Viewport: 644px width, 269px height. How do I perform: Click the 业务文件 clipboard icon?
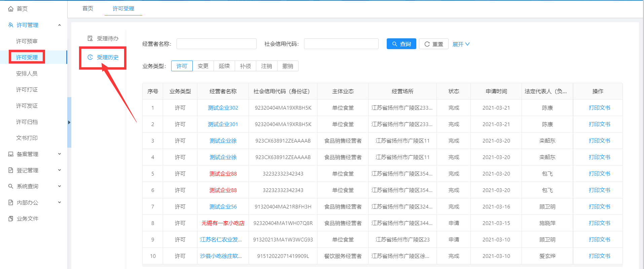click(11, 219)
